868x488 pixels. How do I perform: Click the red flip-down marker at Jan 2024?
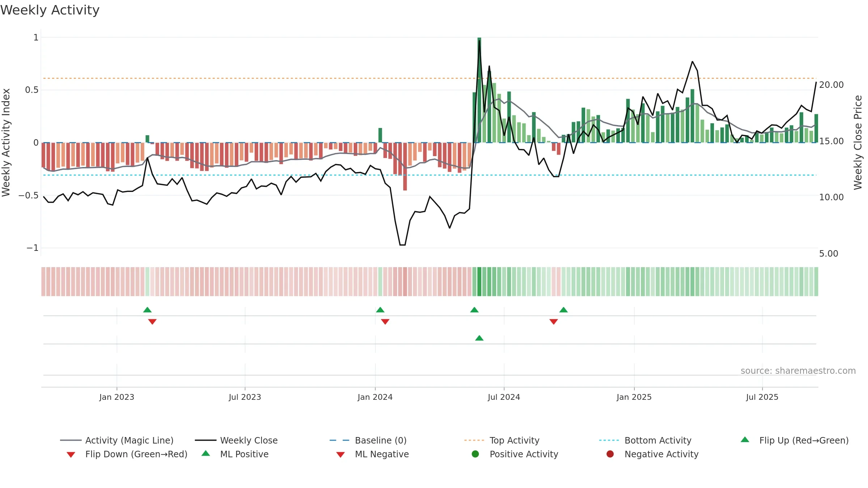pos(385,322)
